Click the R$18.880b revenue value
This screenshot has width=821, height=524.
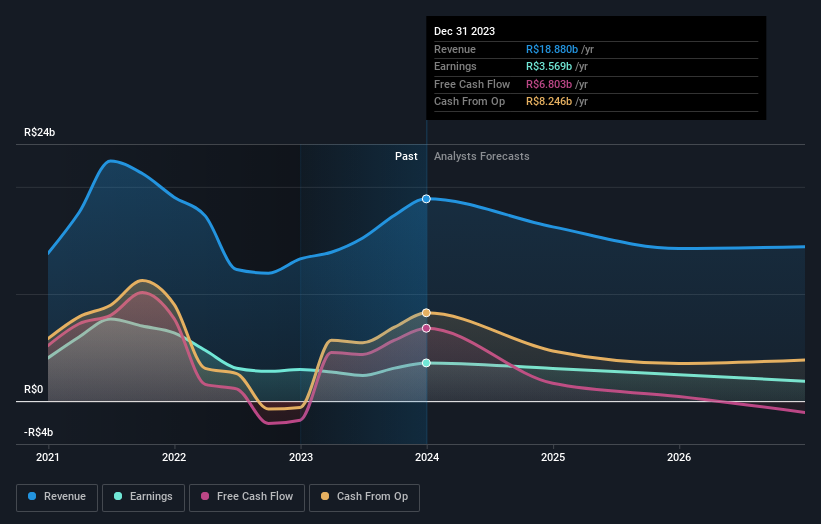pos(552,49)
